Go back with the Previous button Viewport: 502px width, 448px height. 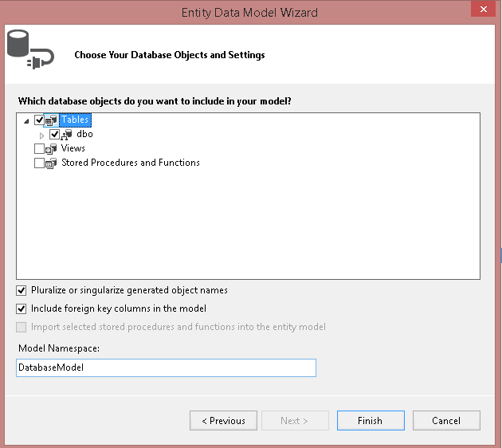(x=223, y=421)
